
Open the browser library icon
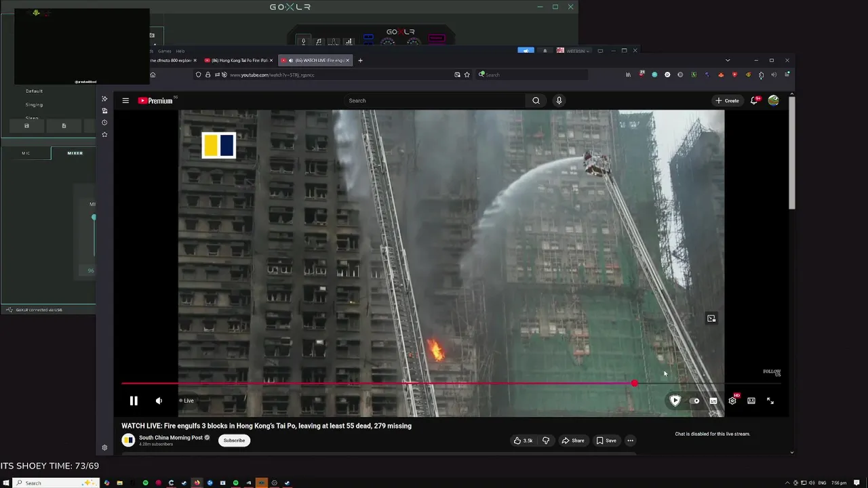(628, 75)
